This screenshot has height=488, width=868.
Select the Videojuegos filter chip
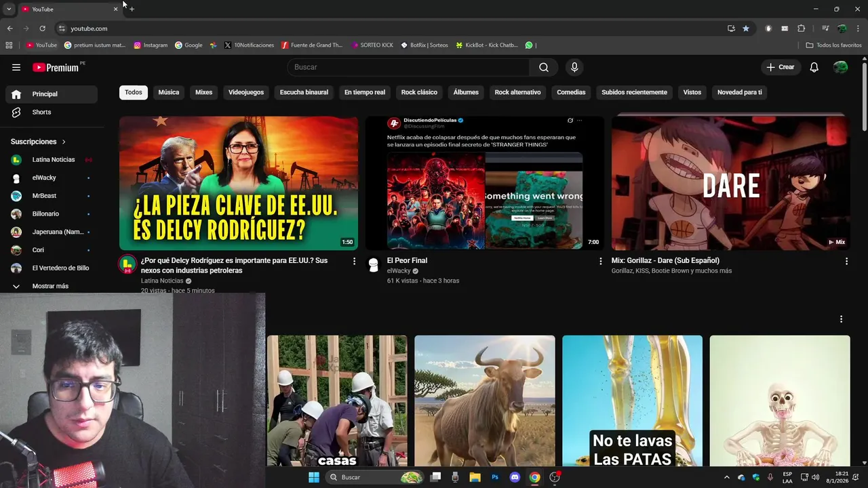pyautogui.click(x=246, y=92)
